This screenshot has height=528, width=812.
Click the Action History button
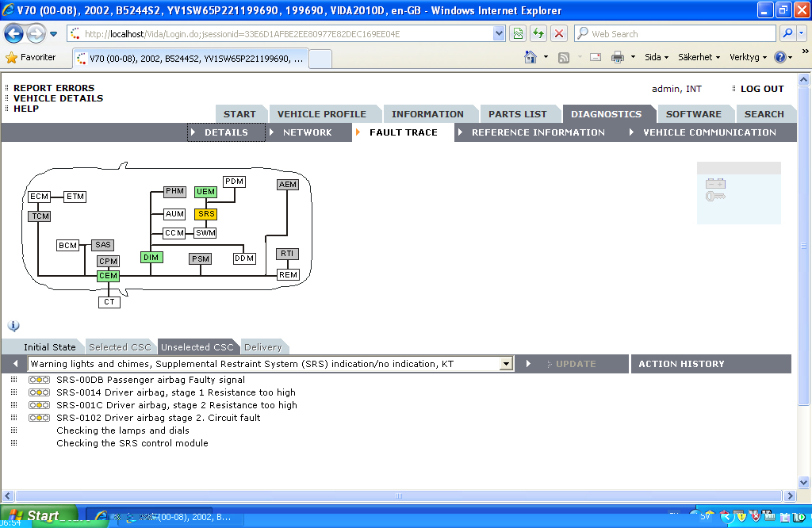point(681,364)
